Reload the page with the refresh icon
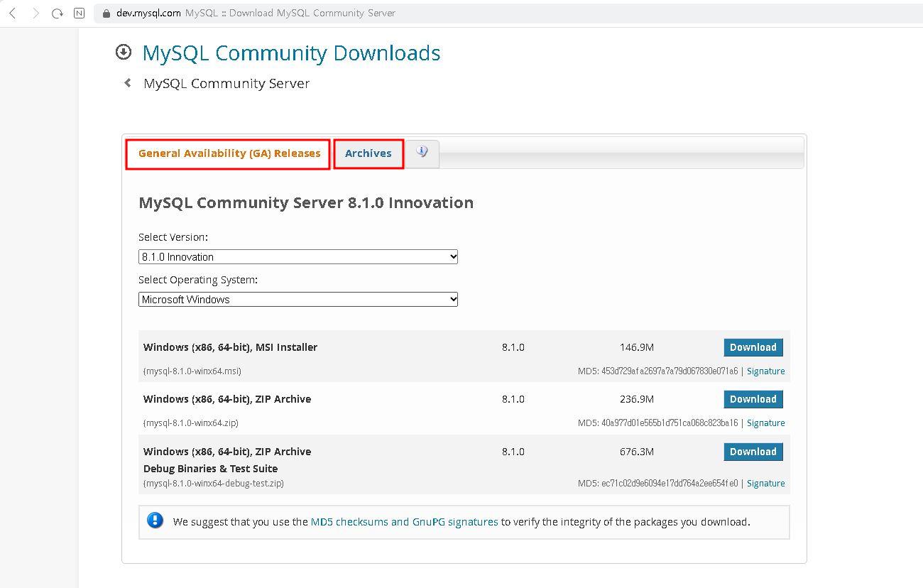 pyautogui.click(x=58, y=13)
